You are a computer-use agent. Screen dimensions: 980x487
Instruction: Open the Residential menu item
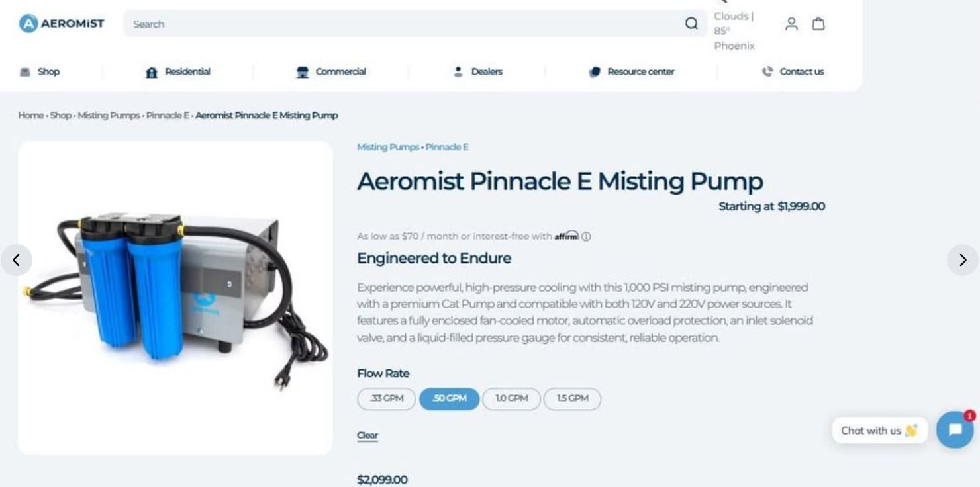coord(178,72)
